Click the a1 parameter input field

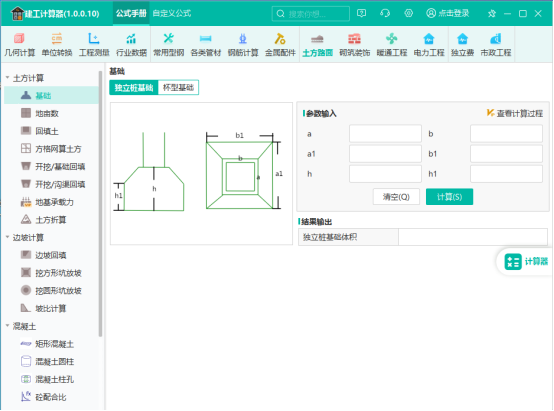click(385, 154)
